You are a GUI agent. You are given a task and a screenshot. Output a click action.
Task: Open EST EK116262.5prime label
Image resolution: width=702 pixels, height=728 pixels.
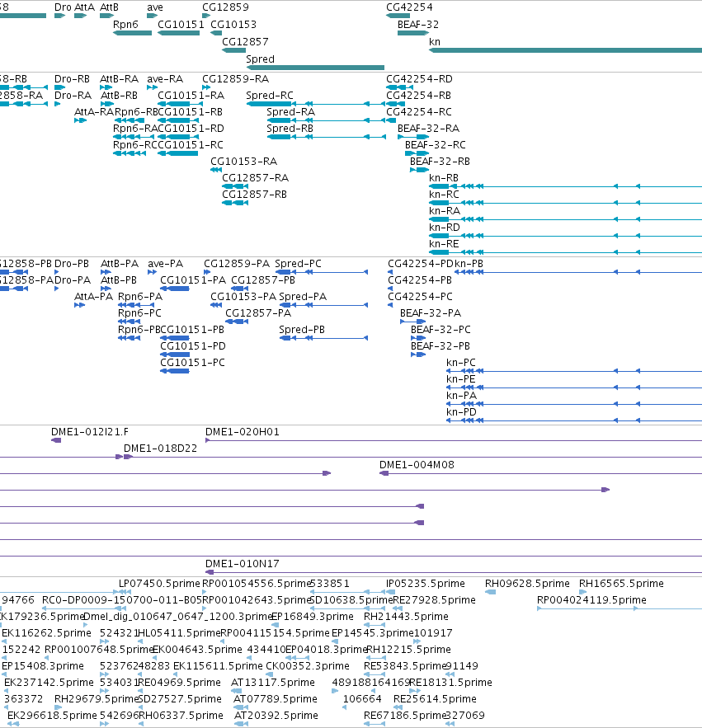click(x=46, y=633)
